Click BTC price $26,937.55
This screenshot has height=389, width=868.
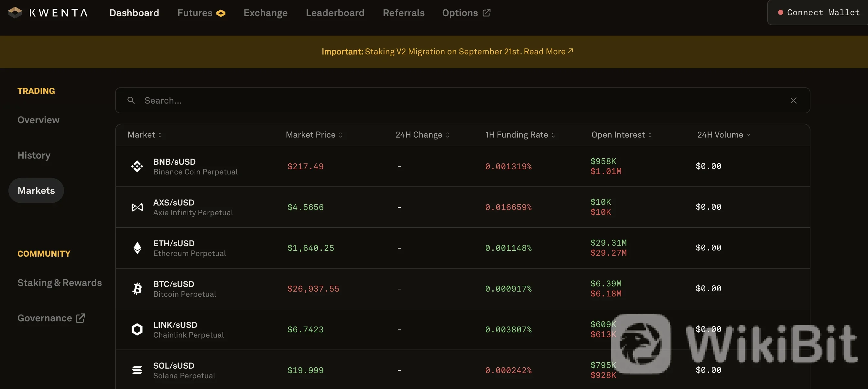tap(313, 289)
